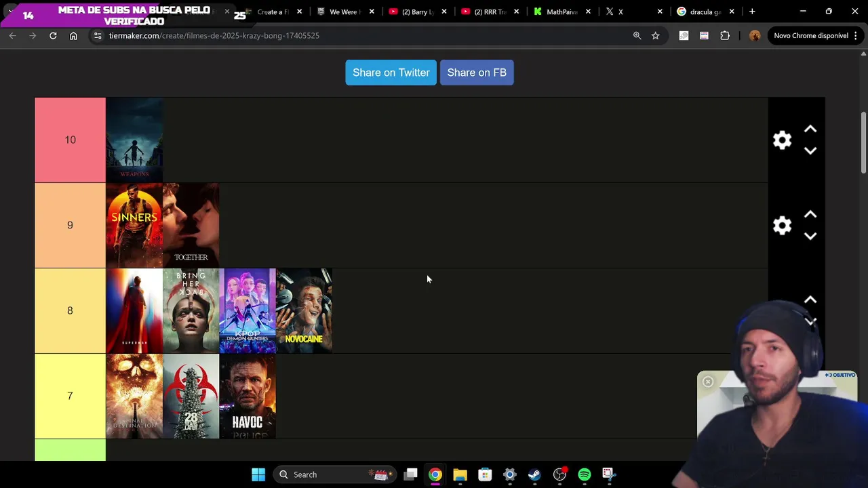
Task: Select the orange tier 9 label
Action: point(70,225)
